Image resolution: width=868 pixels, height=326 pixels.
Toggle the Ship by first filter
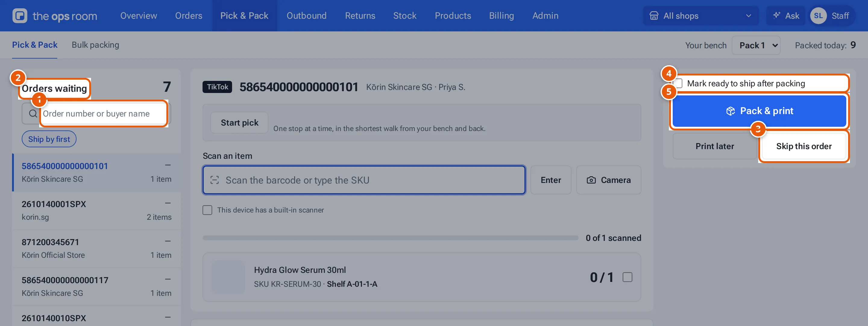click(x=49, y=139)
